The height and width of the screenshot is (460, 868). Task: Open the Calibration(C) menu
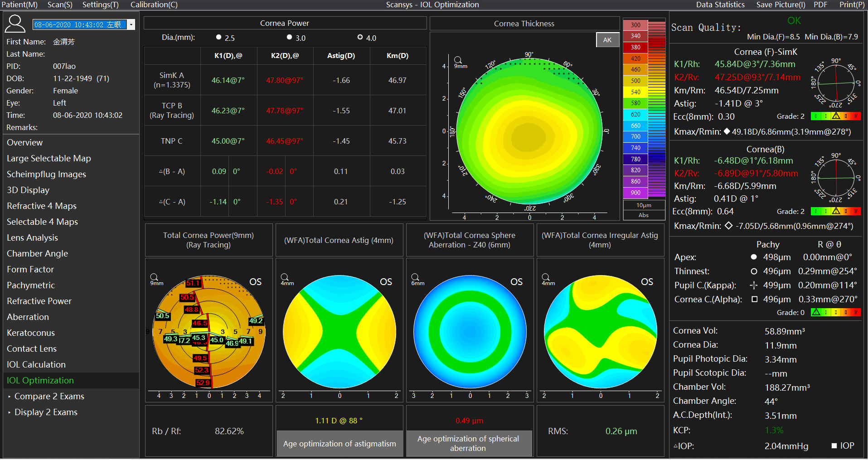(154, 5)
